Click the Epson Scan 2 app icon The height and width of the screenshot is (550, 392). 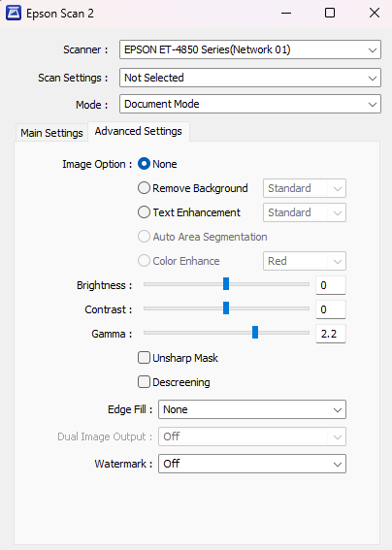(14, 14)
